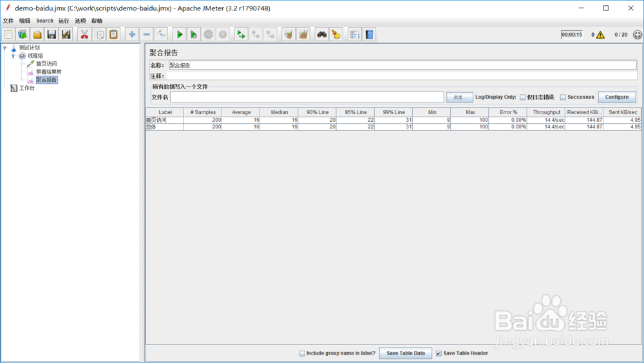
Task: Start test with no pauses icon
Action: coord(194,35)
